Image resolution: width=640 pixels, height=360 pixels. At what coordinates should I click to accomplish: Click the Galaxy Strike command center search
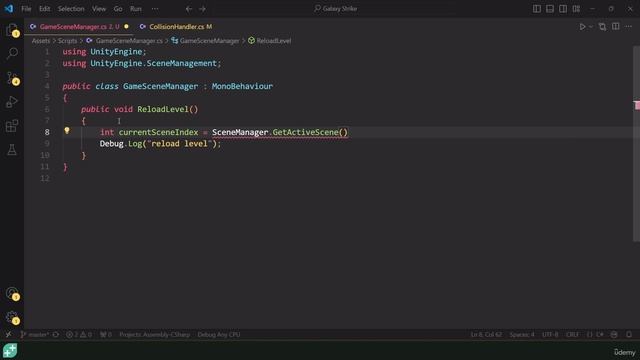[336, 9]
